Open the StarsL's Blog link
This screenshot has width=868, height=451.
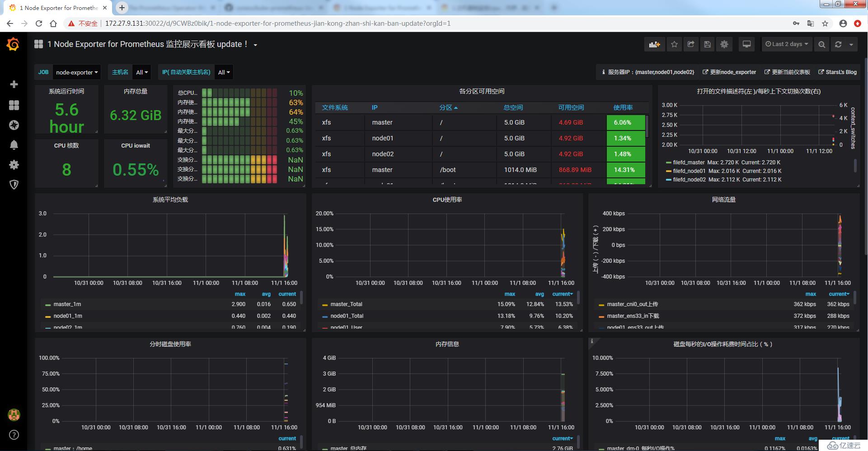[x=837, y=72]
